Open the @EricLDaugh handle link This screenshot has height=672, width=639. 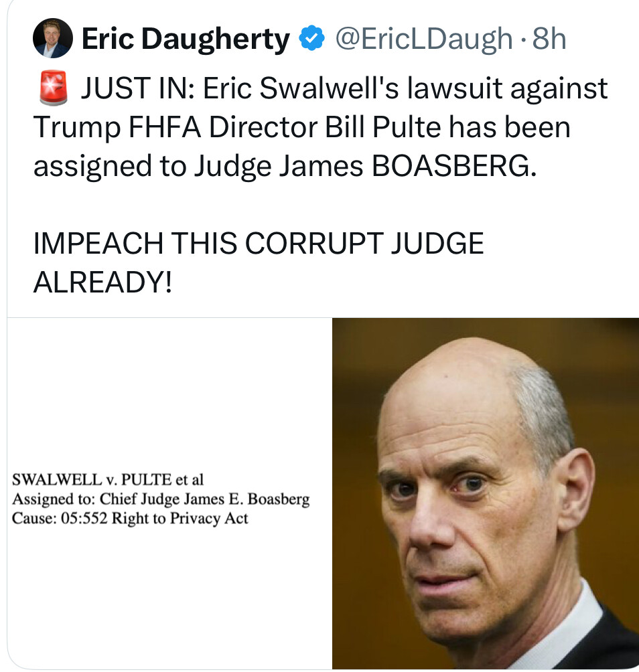coord(424,39)
